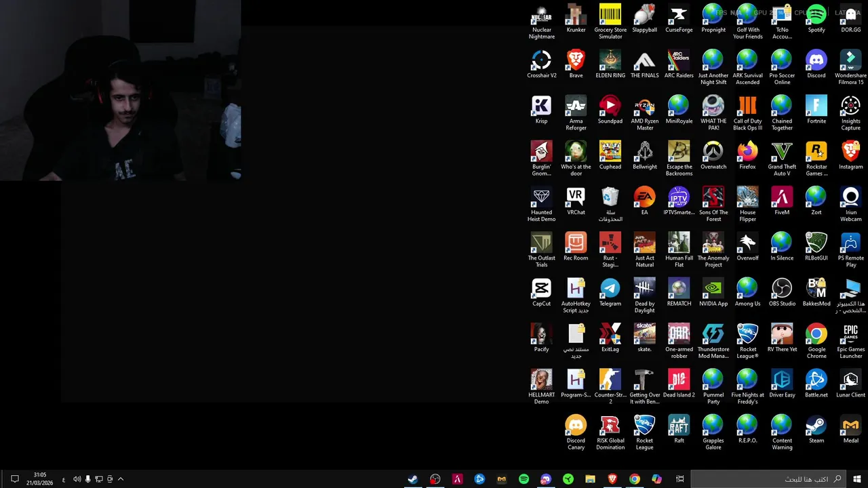Click the NVIDIA App desktop icon
The width and height of the screenshot is (868, 488).
pos(713,291)
